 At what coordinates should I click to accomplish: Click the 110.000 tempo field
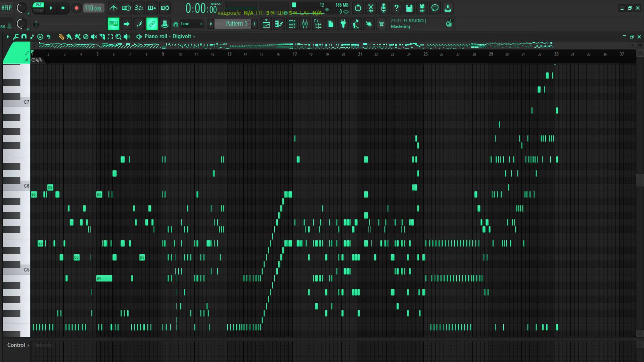click(x=93, y=8)
